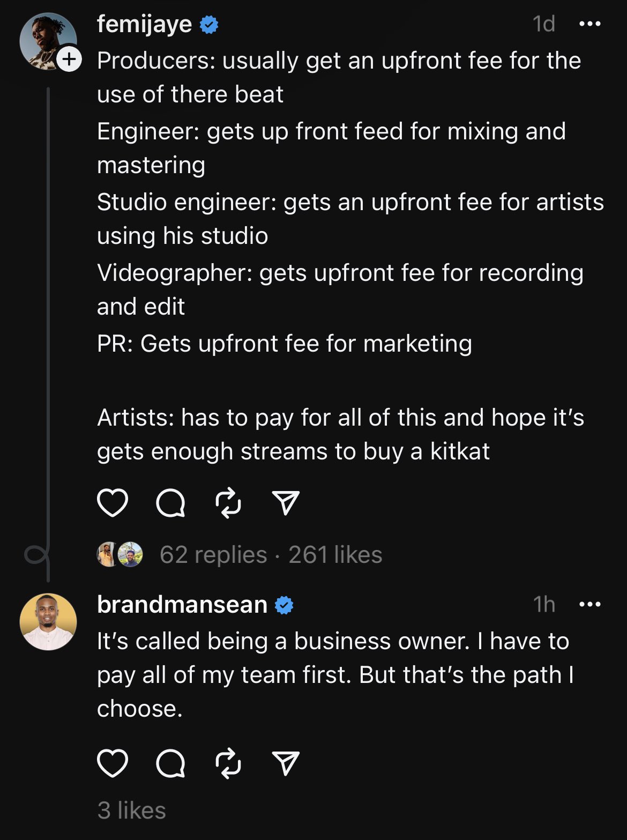Tap the small replier avatars beside 62 replies

120,555
